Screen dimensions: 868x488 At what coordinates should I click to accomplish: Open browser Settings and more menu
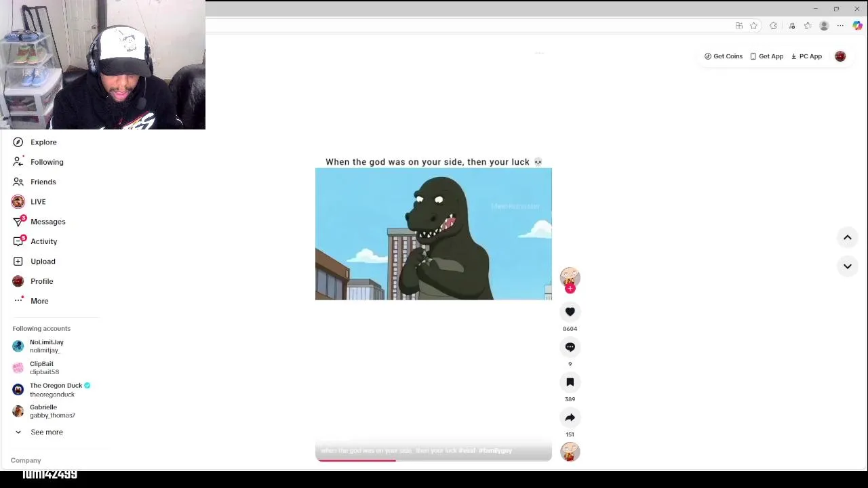pos(840,26)
